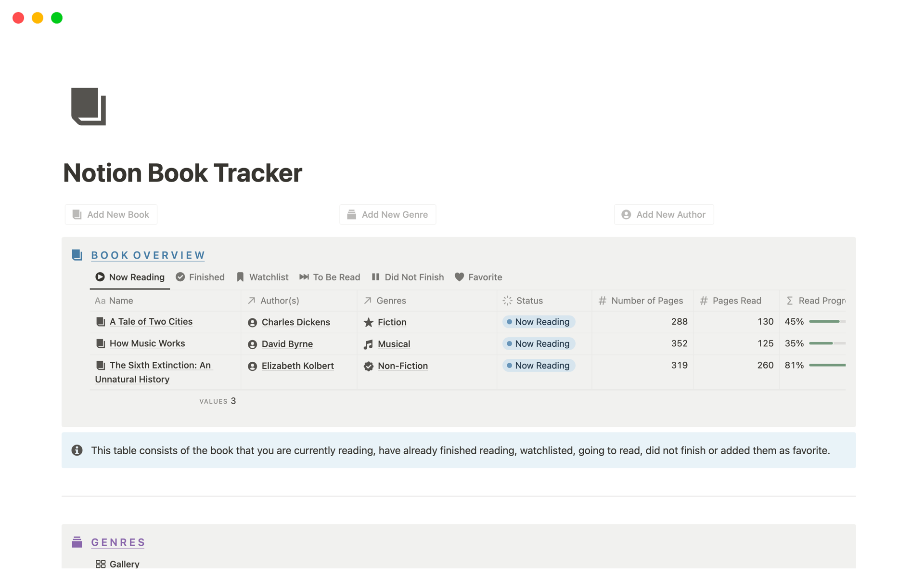Image resolution: width=924 pixels, height=578 pixels.
Task: Click the Fiction star icon
Action: point(369,322)
